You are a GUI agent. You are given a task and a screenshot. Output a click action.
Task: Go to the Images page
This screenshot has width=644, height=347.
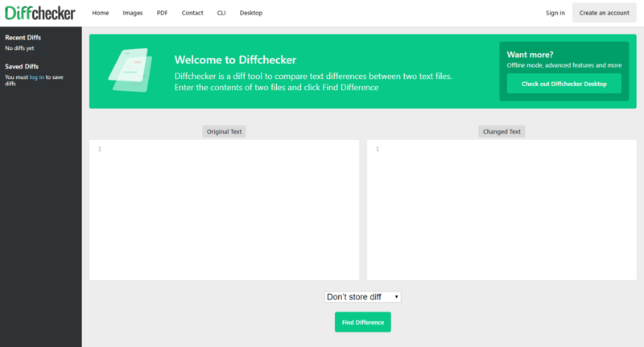click(133, 13)
